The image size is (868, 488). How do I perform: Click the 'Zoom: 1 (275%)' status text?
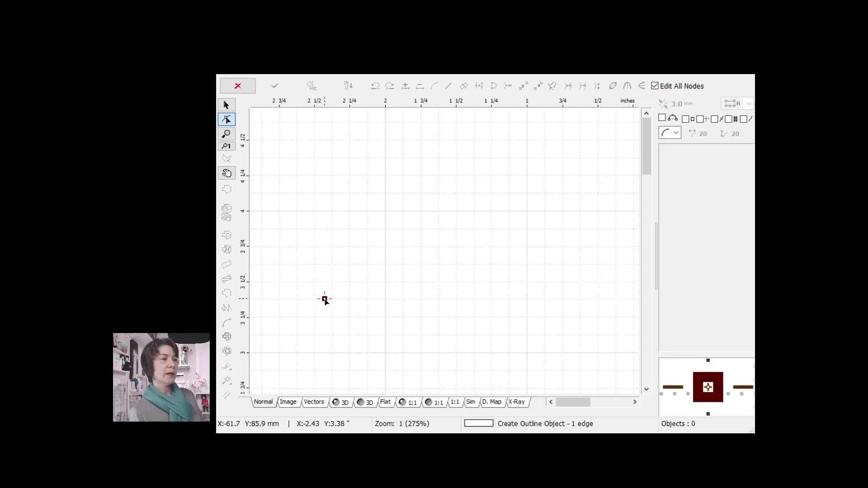pyautogui.click(x=402, y=424)
